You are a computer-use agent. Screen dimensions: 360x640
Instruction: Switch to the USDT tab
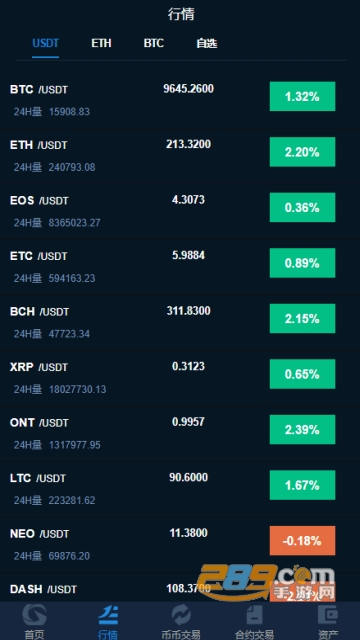[x=46, y=43]
